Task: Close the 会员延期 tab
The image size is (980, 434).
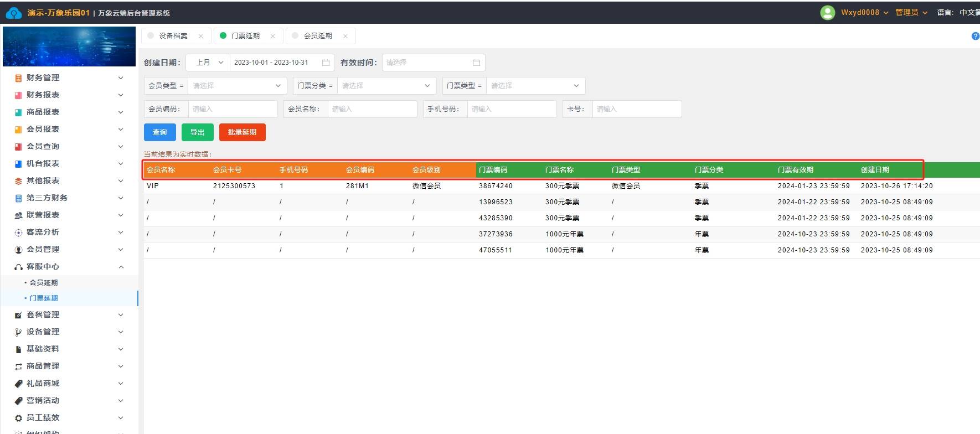Action: click(x=345, y=36)
